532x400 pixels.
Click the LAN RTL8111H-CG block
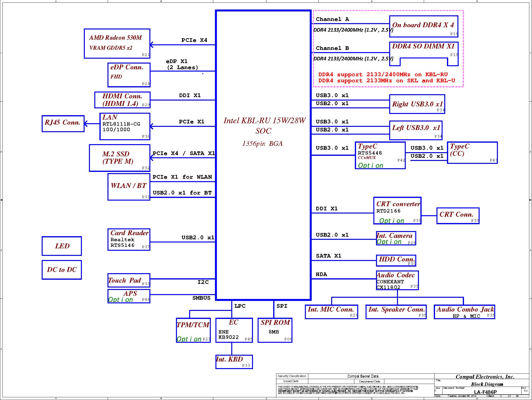coord(125,126)
